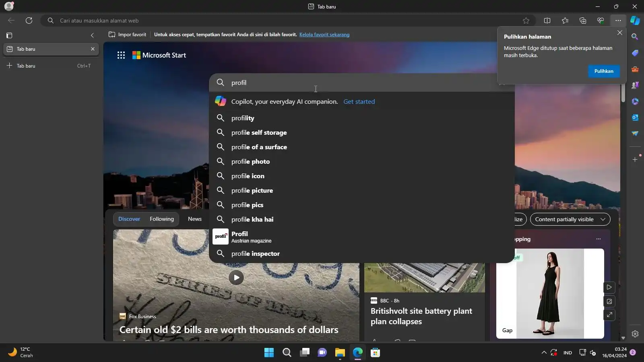This screenshot has height=362, width=644.
Task: Play the Fox Business video
Action: point(236,278)
